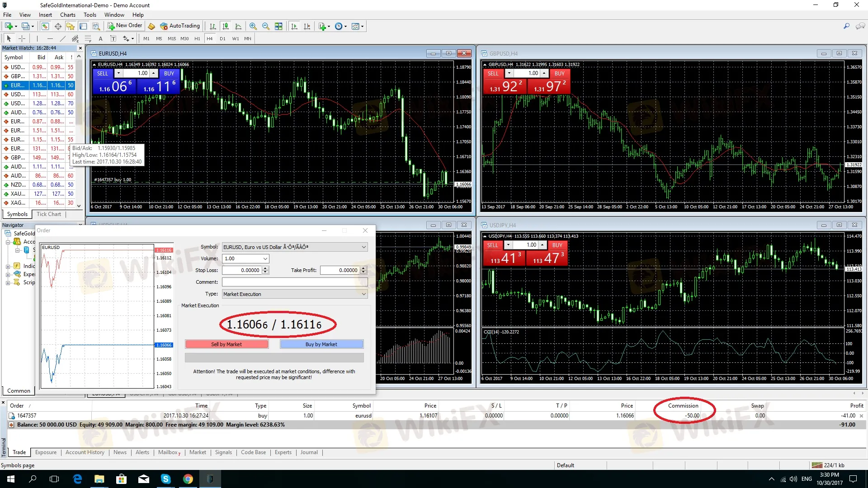
Task: Select the draw trendline tool
Action: [63, 38]
